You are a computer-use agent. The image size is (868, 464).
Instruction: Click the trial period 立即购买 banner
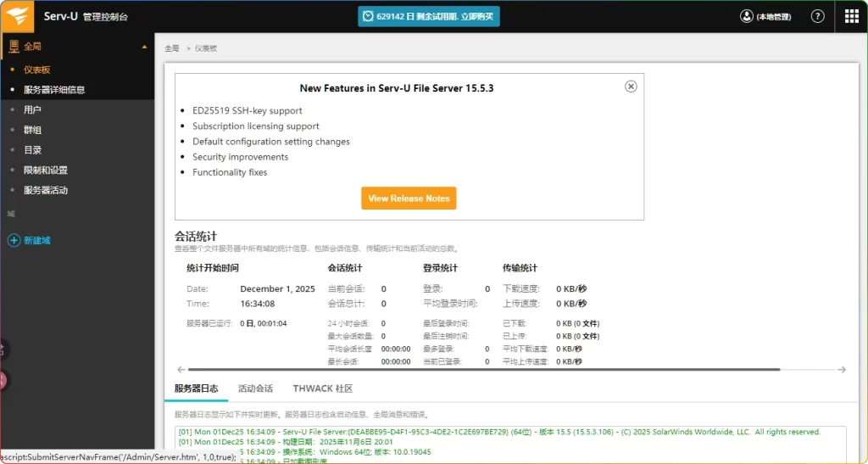click(429, 17)
